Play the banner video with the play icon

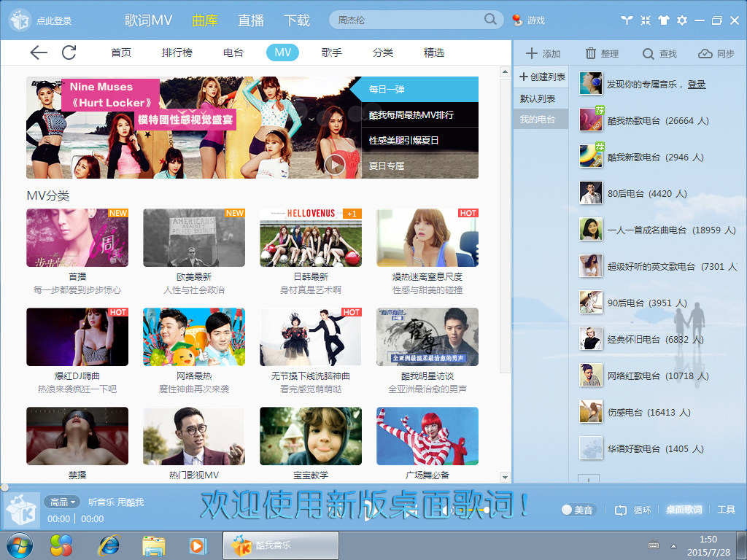click(335, 165)
